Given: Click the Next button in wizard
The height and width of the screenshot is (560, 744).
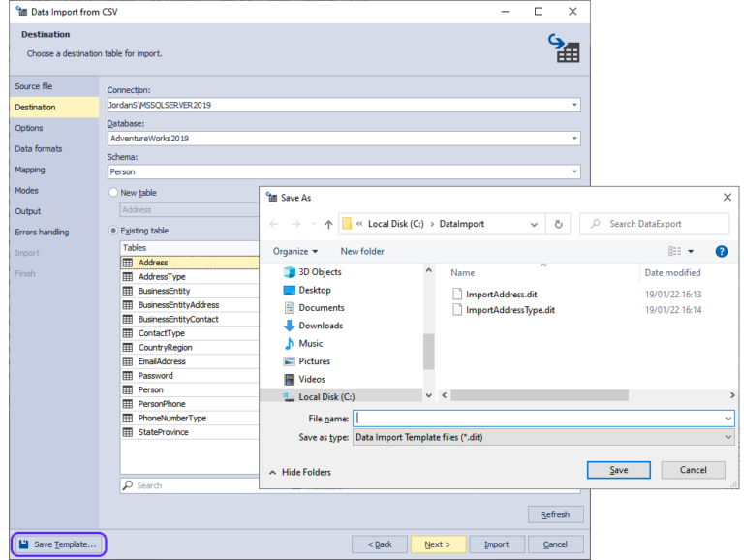Looking at the screenshot, I should click(438, 544).
